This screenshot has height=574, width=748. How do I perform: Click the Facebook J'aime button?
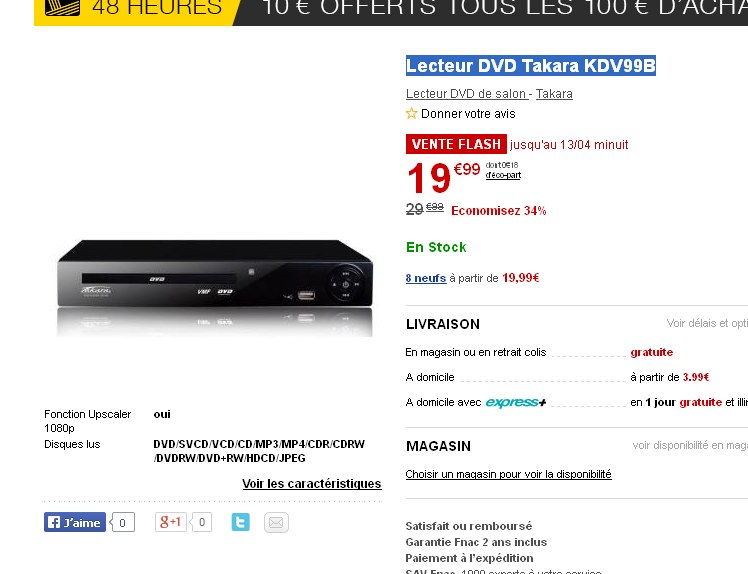75,522
